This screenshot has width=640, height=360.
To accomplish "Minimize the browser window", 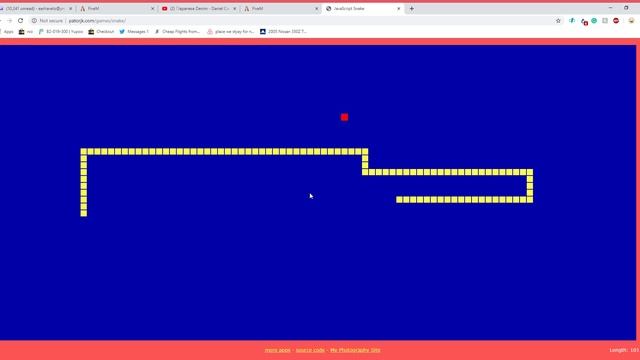I will click(610, 8).
